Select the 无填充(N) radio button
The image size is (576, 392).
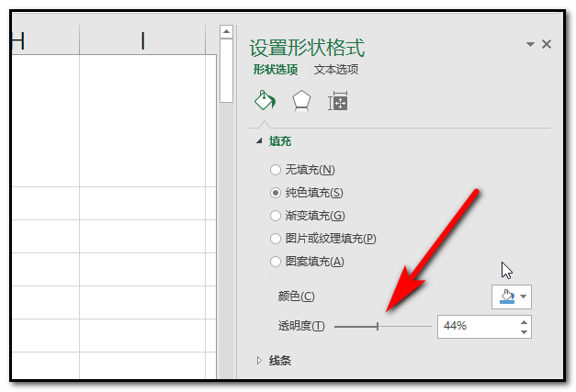pyautogui.click(x=276, y=170)
